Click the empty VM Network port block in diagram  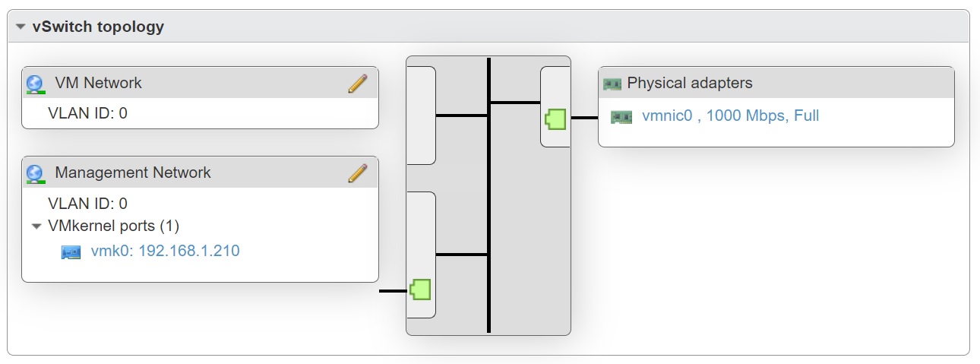(x=421, y=116)
